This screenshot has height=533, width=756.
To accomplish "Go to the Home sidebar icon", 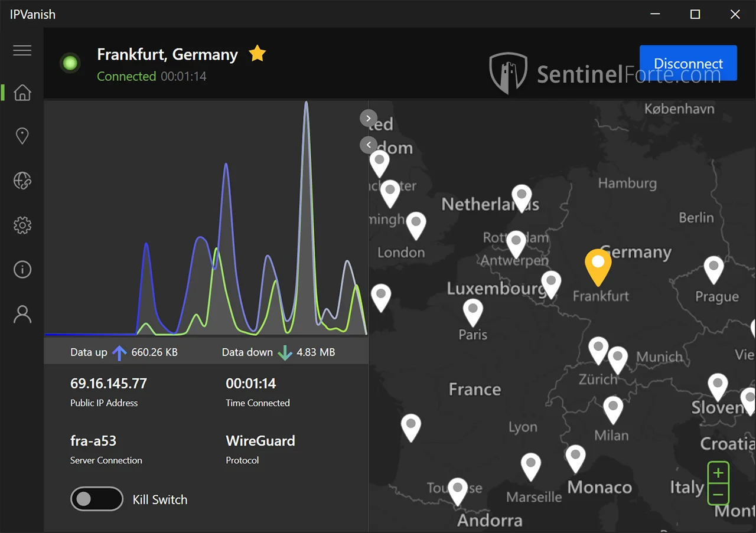I will click(x=22, y=93).
